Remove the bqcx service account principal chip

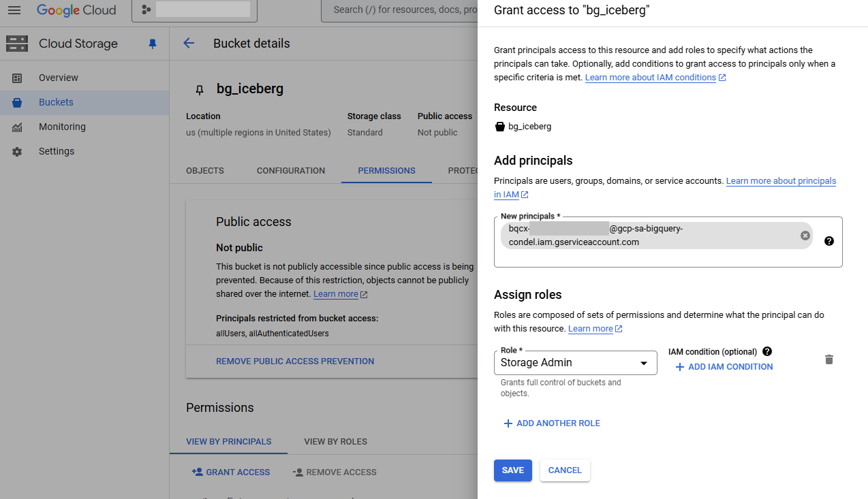[805, 236]
